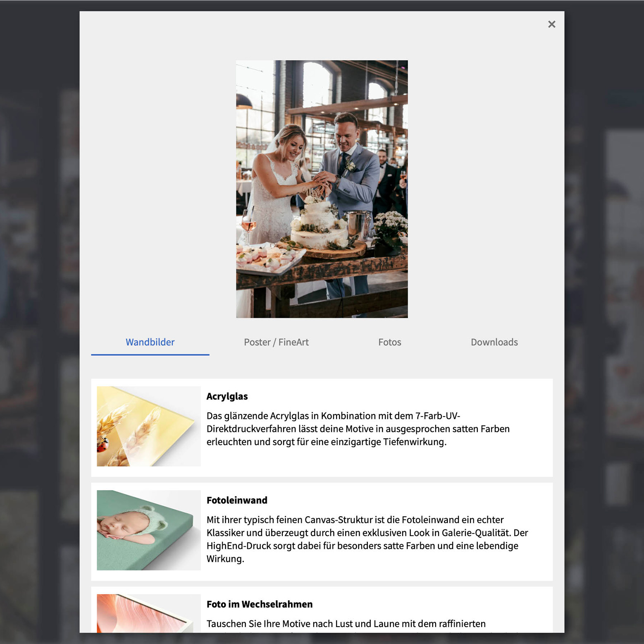Click the Acrylglas product thumbnail
644x644 pixels.
[149, 426]
